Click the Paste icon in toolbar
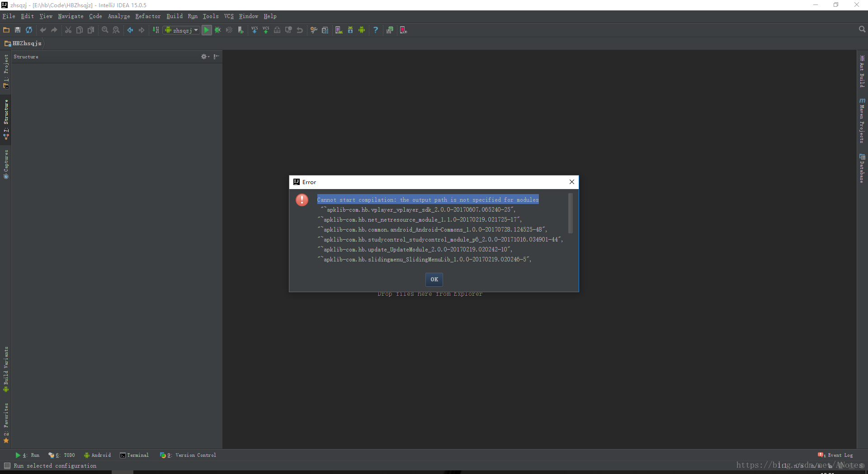868x474 pixels. point(91,30)
